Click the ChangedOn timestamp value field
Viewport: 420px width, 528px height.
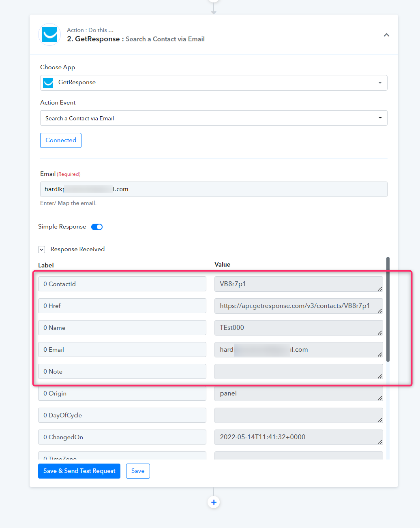[x=298, y=437]
